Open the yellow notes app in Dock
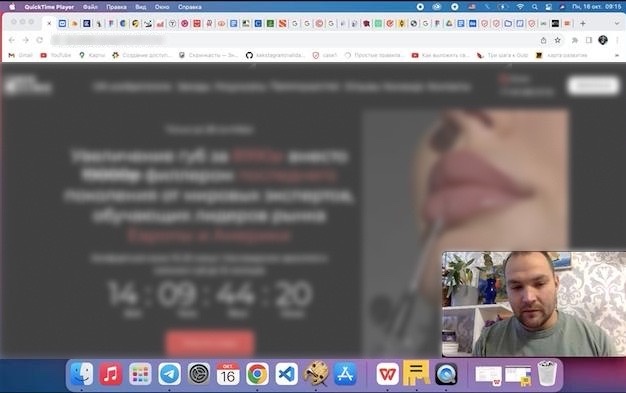Viewport: 626px width, 393px height. click(416, 373)
